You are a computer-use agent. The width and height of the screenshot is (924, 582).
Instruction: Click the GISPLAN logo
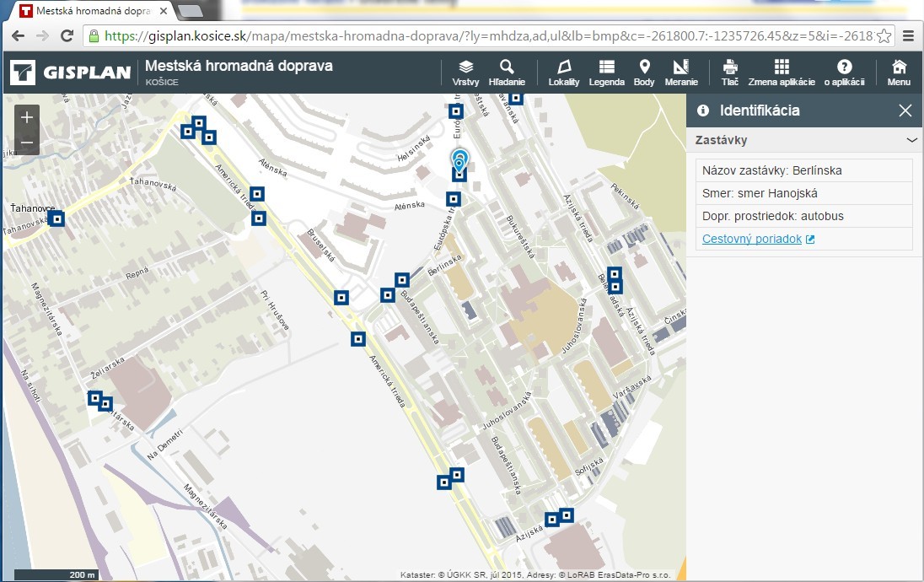pyautogui.click(x=71, y=73)
